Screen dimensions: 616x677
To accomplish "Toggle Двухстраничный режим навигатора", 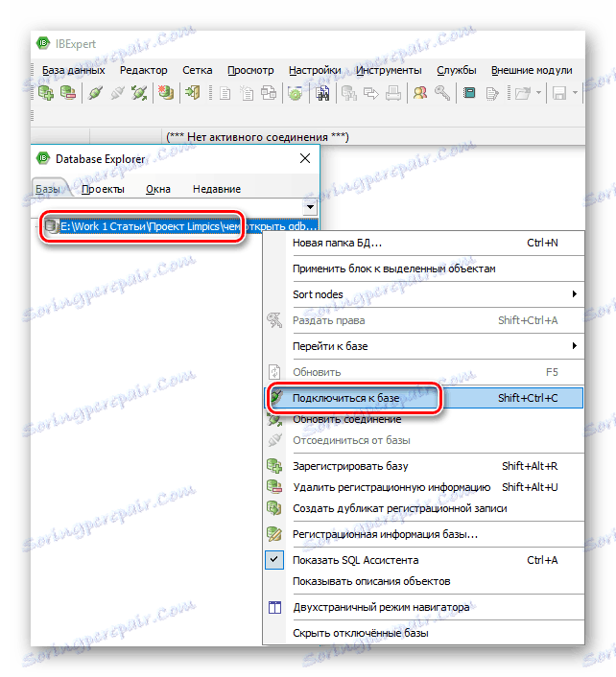I will (424, 607).
